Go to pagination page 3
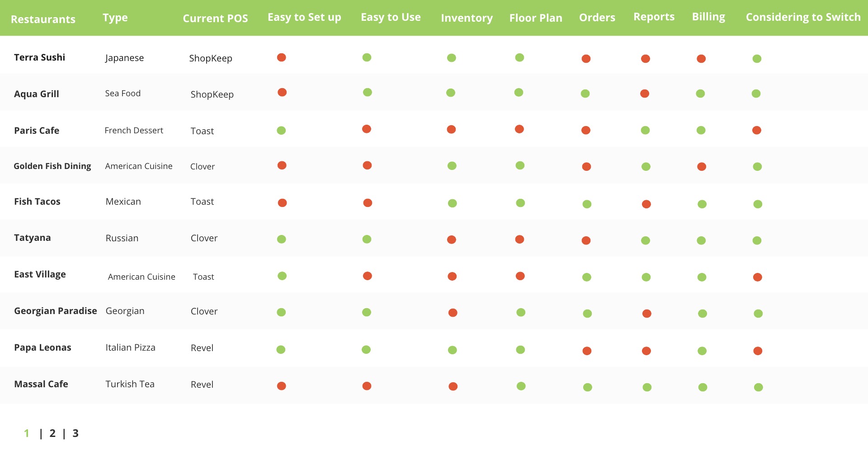Image resolution: width=868 pixels, height=460 pixels. (75, 433)
